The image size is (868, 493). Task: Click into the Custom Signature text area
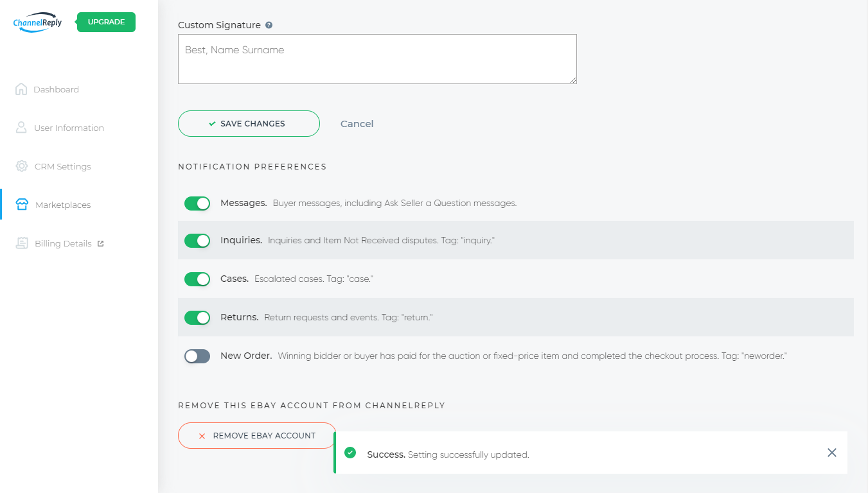pos(377,59)
